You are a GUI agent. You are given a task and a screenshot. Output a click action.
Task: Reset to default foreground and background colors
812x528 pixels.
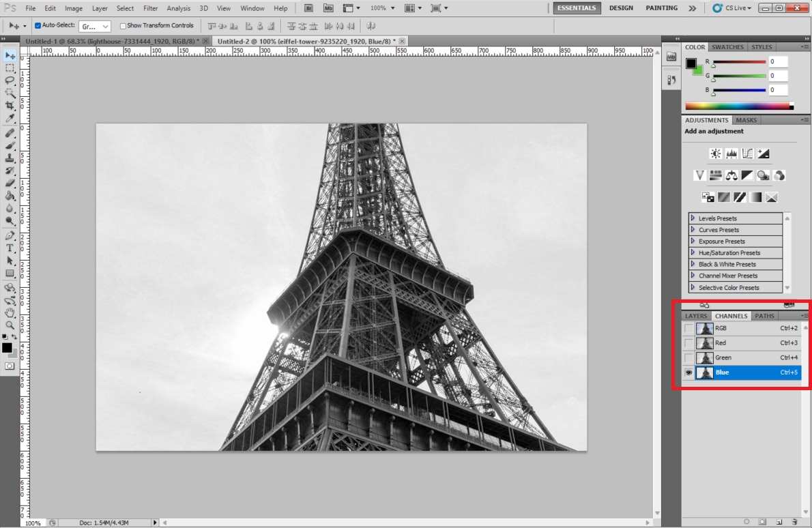5,337
